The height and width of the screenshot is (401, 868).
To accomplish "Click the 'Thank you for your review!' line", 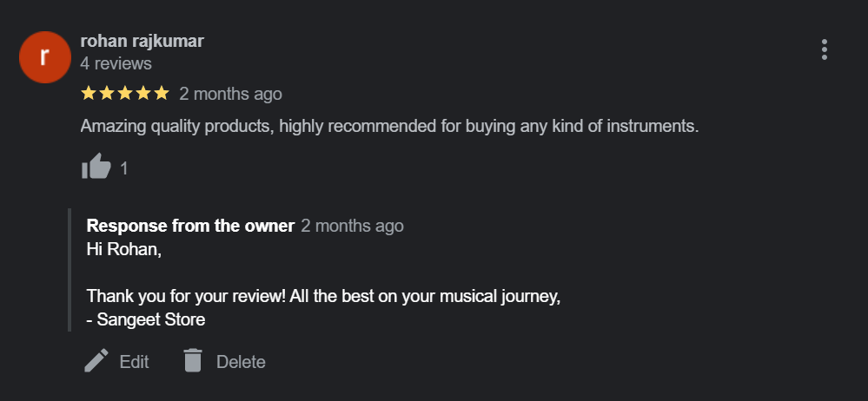I will coord(324,295).
